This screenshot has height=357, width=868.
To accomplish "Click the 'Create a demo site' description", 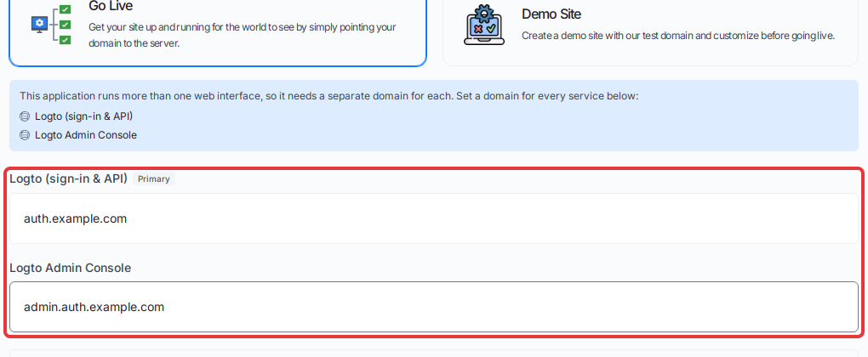I will (678, 36).
